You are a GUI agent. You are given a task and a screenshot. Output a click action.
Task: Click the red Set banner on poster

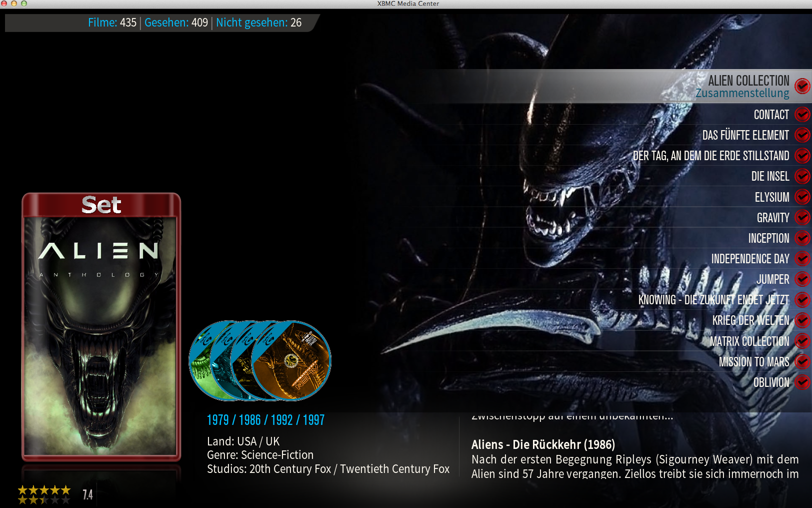[x=101, y=205]
